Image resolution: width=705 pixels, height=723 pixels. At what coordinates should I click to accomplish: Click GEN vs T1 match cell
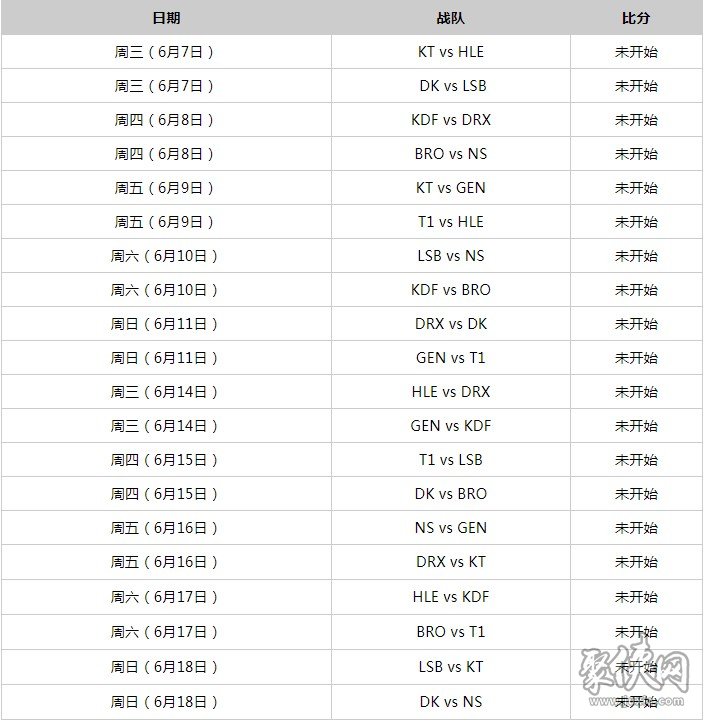tap(450, 358)
